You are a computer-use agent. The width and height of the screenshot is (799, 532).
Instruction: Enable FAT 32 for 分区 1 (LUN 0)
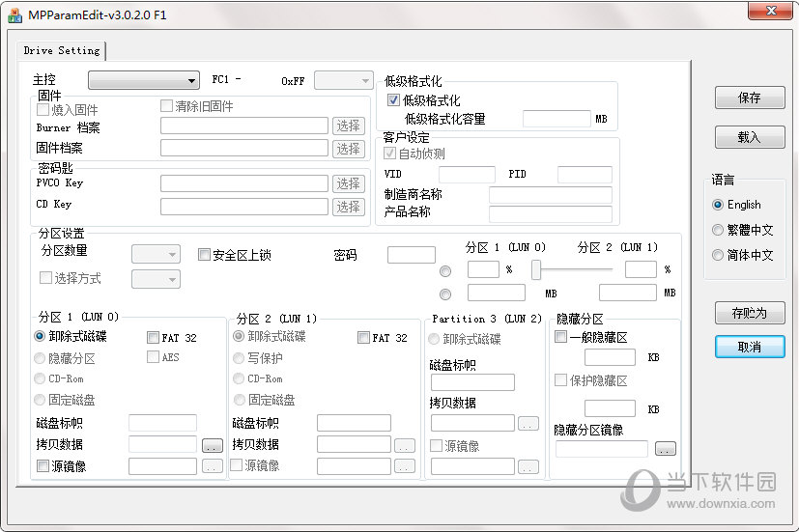[x=153, y=337]
